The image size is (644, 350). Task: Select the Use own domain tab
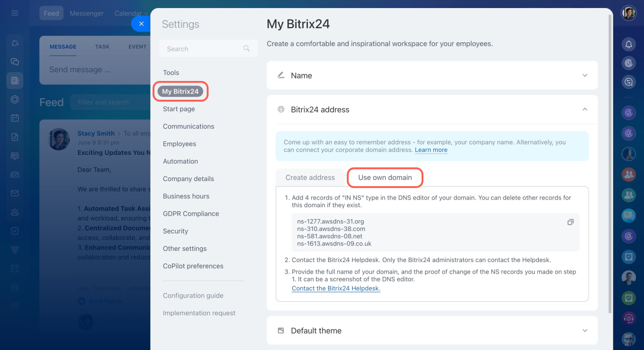pyautogui.click(x=385, y=178)
